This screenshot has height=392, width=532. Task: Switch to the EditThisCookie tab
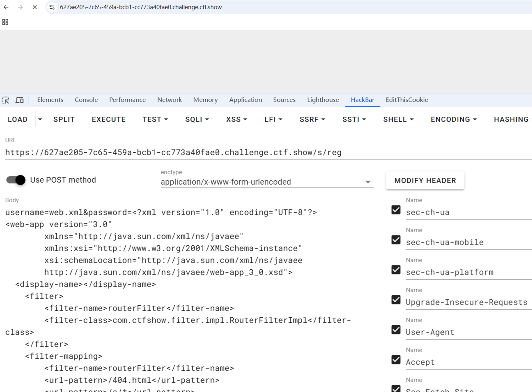pos(407,100)
